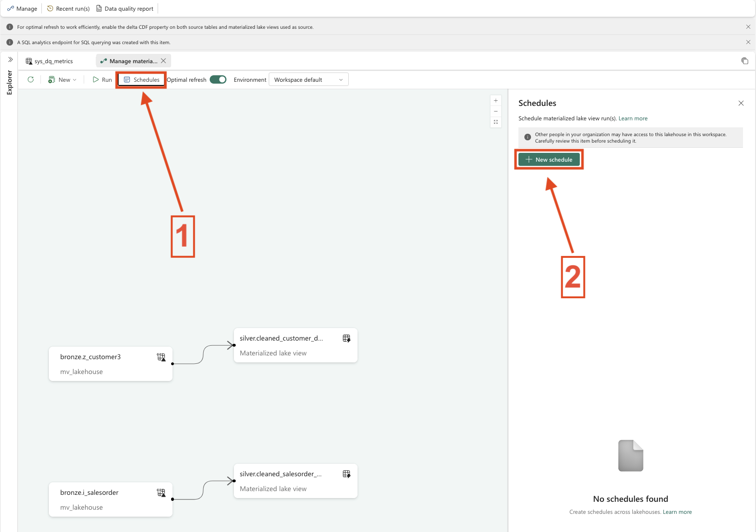
Task: Open Recent run(s) view
Action: 68,8
